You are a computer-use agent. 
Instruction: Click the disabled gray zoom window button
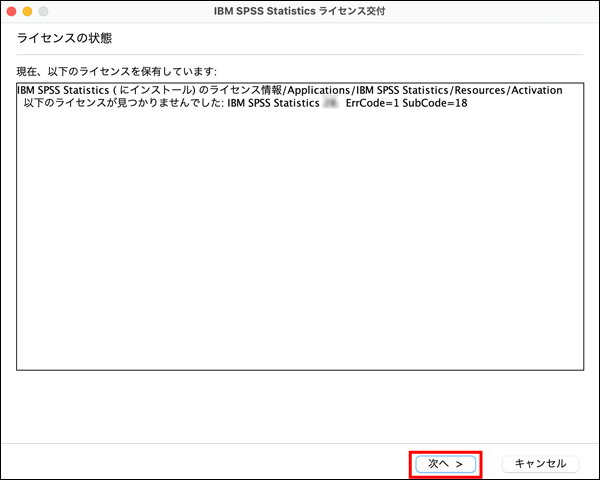(x=44, y=11)
